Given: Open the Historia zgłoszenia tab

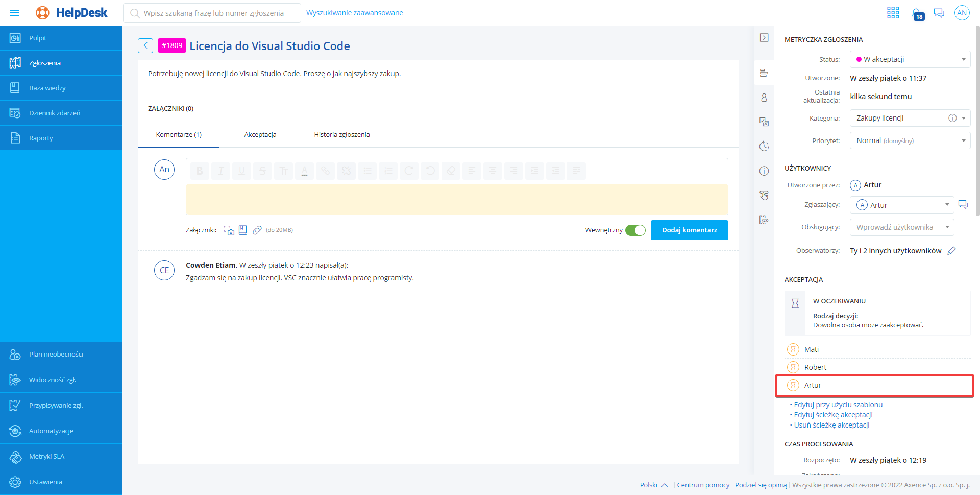Looking at the screenshot, I should 341,135.
